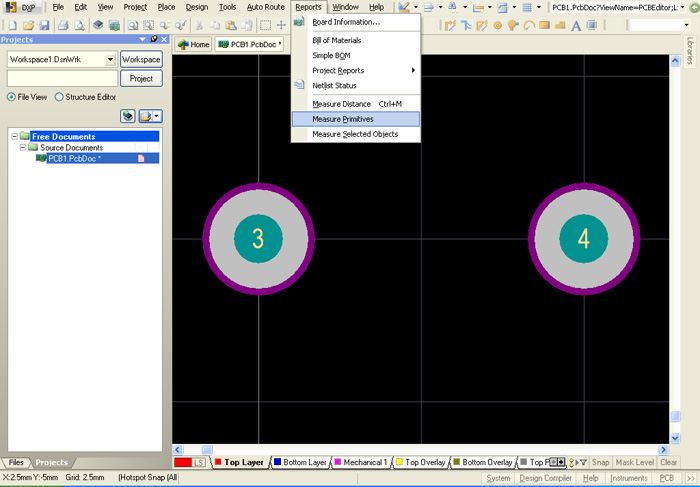Choose Measure Primitives from Reports menu
This screenshot has width=700, height=487.
pyautogui.click(x=343, y=119)
